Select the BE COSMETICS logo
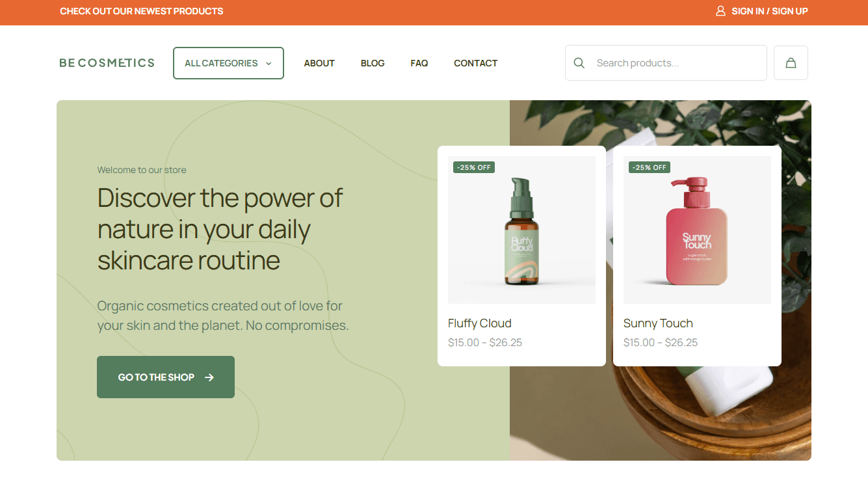The height and width of the screenshot is (501, 868). click(x=106, y=62)
